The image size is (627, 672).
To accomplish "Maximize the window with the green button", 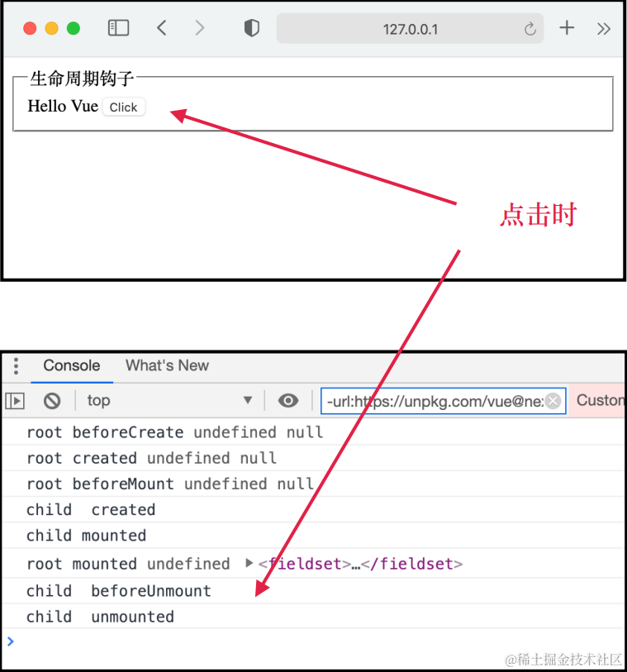I will (x=74, y=28).
